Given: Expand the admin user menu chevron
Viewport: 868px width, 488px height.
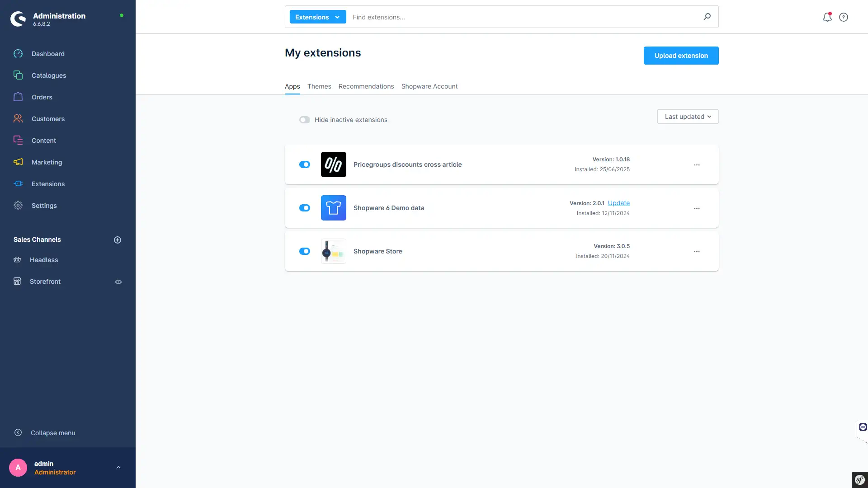Looking at the screenshot, I should click(118, 468).
